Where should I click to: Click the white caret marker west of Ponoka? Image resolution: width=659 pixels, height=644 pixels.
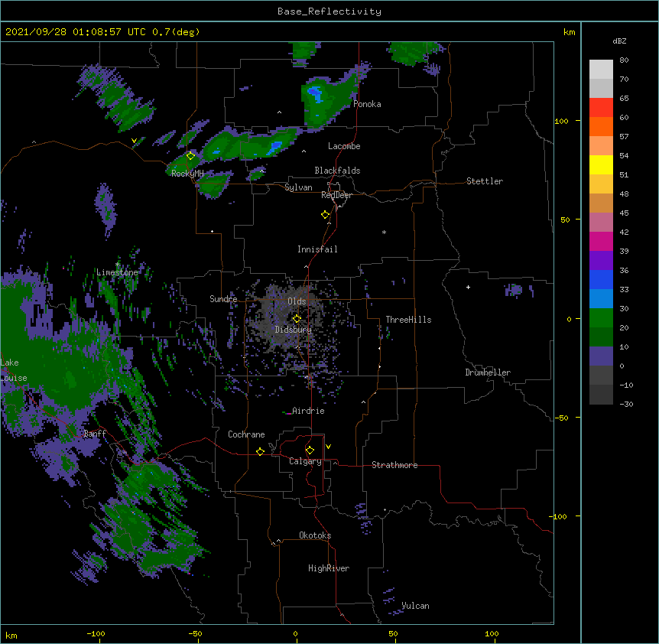click(279, 112)
